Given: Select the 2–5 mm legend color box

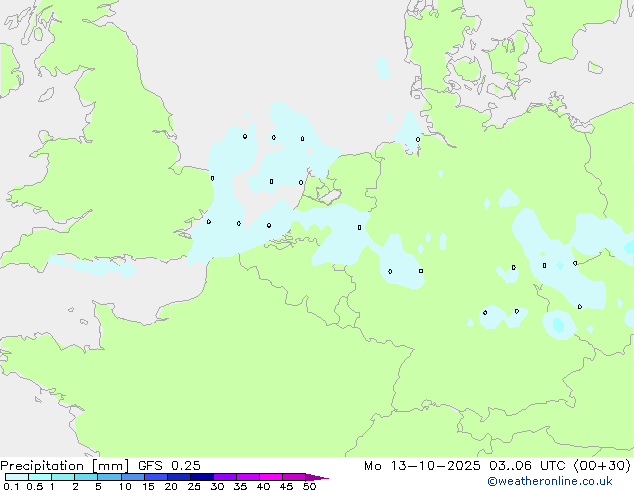Looking at the screenshot, I should click(x=86, y=477).
